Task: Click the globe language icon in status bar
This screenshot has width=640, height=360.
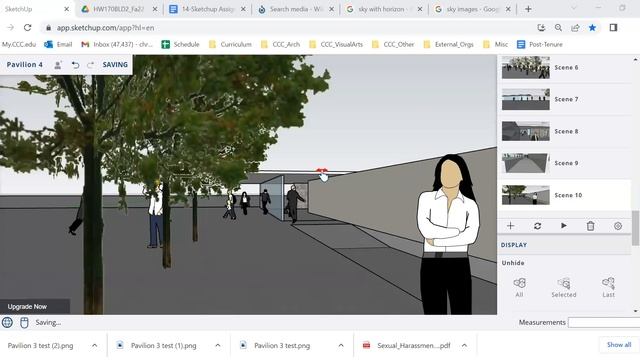Action: pos(7,322)
